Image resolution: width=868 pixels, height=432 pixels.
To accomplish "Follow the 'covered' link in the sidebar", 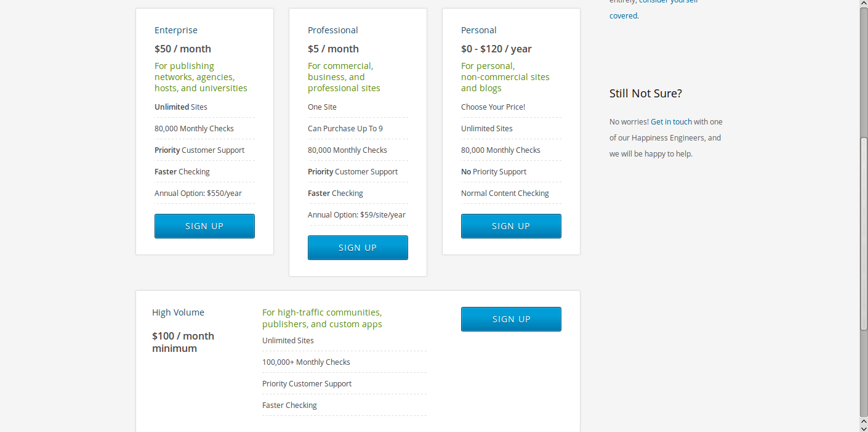I will tap(624, 16).
